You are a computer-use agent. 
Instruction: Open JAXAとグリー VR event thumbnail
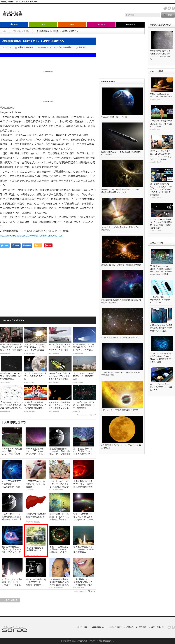[162, 210]
